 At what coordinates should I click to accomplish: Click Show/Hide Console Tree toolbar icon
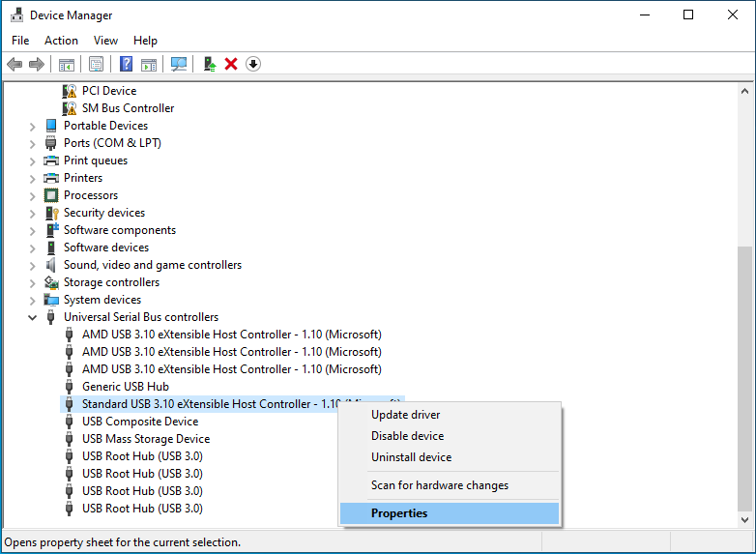67,64
